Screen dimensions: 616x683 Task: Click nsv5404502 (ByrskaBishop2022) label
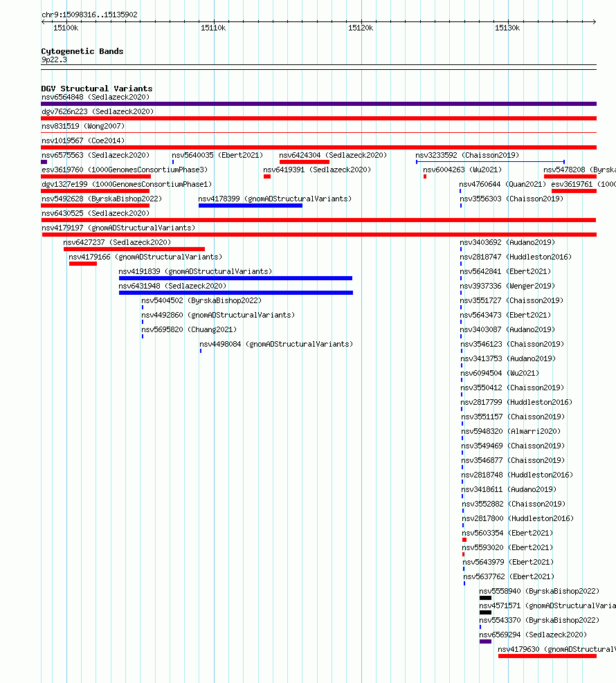coord(201,300)
